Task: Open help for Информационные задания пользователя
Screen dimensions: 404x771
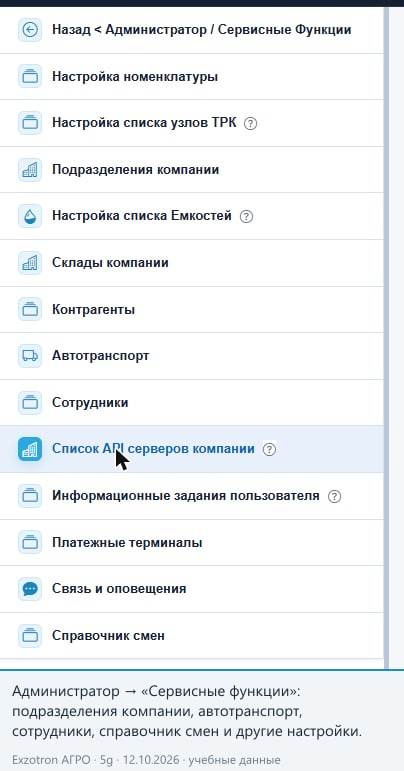Action: (334, 496)
